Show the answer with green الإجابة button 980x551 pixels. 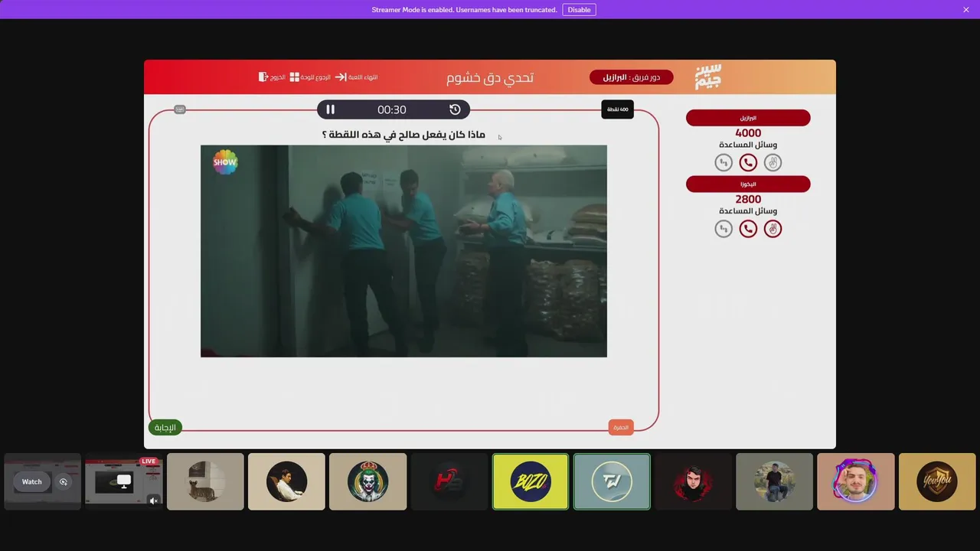[x=165, y=428]
